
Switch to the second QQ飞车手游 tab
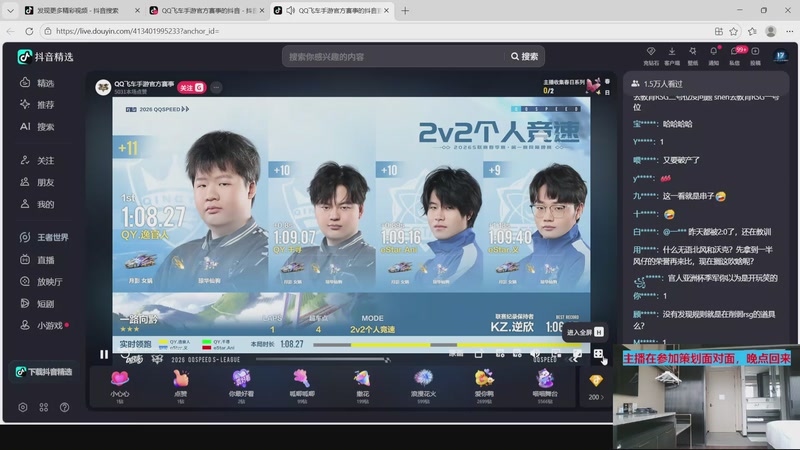[208, 11]
